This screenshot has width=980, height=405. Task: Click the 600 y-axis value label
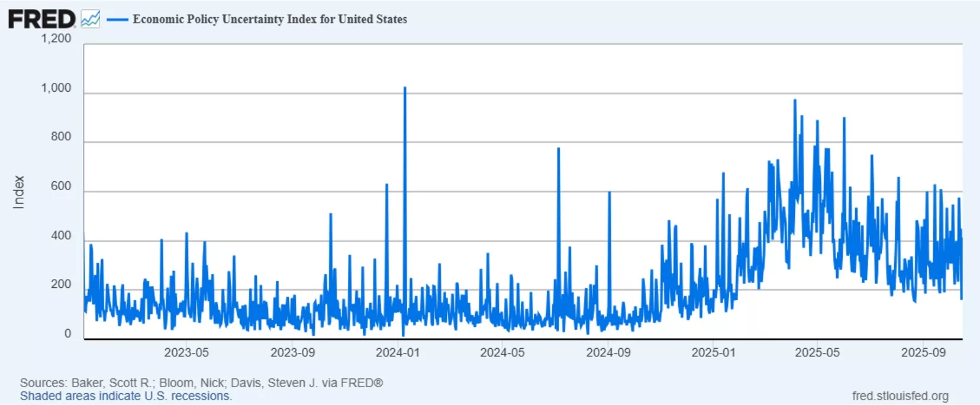pyautogui.click(x=61, y=186)
